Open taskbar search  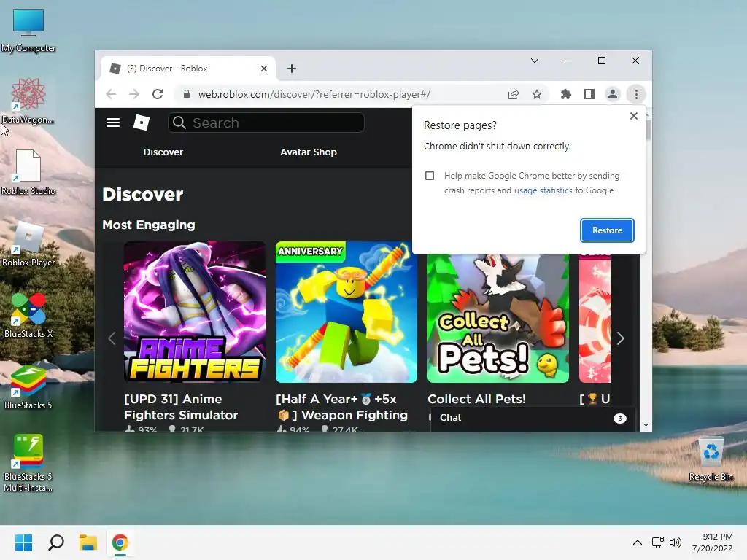point(56,542)
